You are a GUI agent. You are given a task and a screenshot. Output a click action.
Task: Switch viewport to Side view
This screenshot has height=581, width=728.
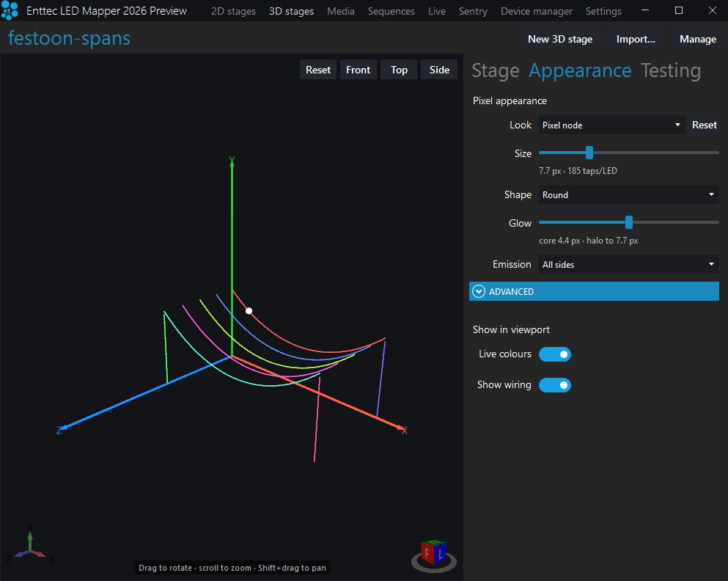439,70
